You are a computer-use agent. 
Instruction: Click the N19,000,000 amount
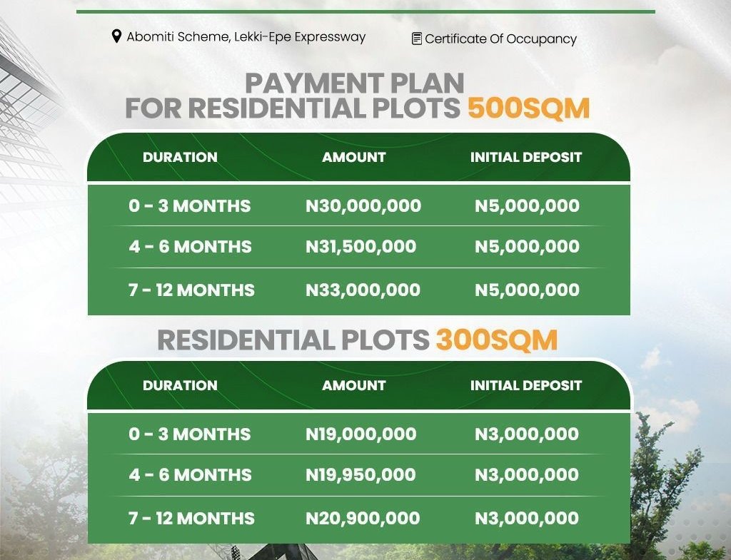(361, 434)
